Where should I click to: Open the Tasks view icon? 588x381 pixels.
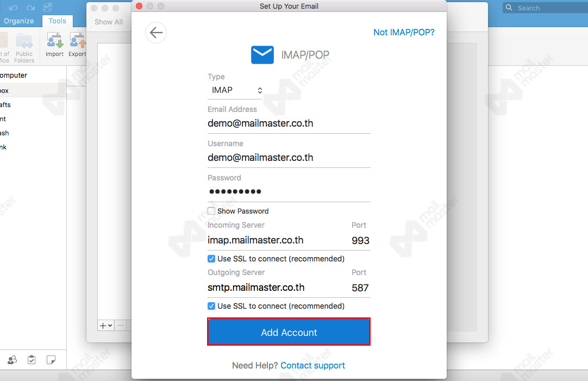click(x=31, y=360)
